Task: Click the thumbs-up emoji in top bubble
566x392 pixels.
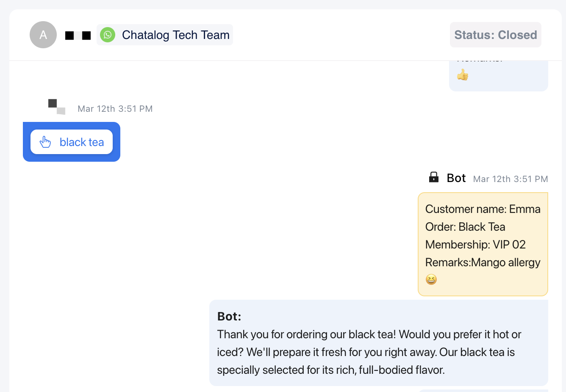Action: click(x=462, y=75)
